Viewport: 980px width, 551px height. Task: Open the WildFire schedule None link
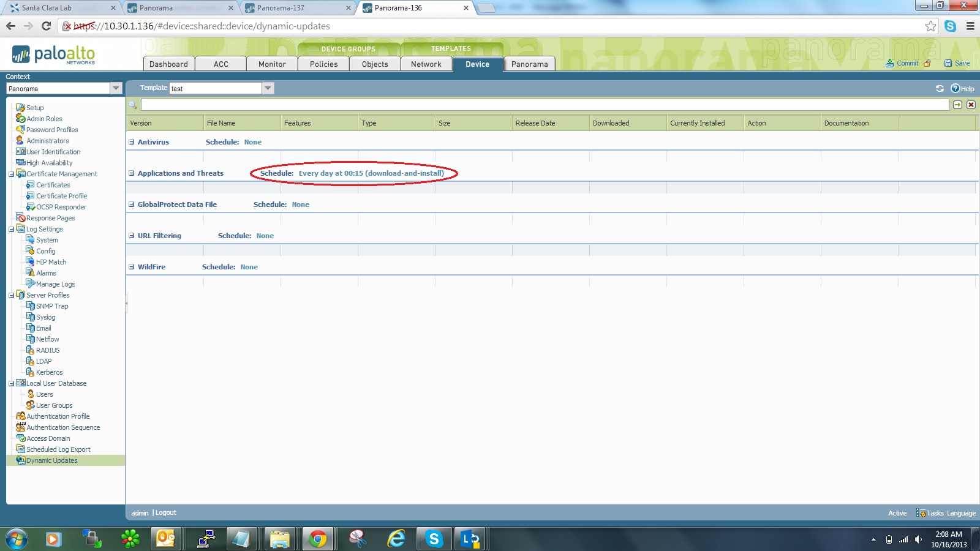249,267
